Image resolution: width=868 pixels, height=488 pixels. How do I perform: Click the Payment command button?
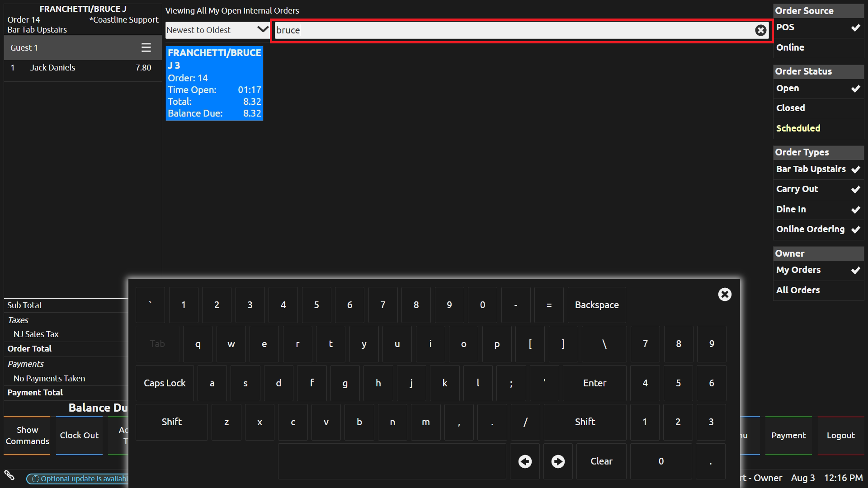point(788,436)
